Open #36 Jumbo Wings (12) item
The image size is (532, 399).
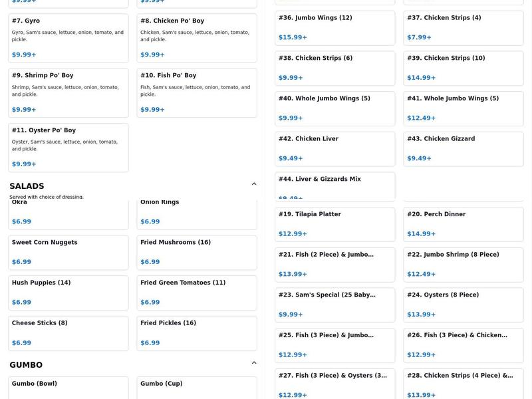point(334,28)
